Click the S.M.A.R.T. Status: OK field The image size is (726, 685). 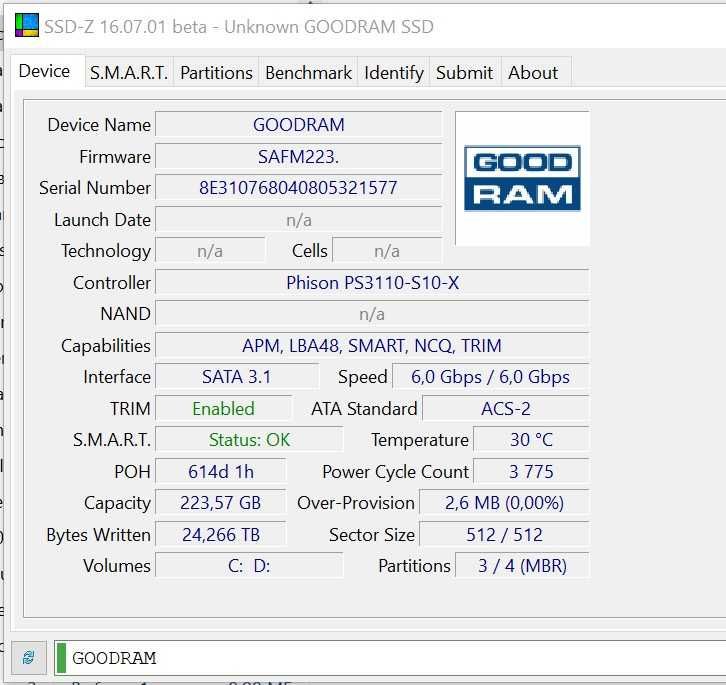(x=249, y=440)
